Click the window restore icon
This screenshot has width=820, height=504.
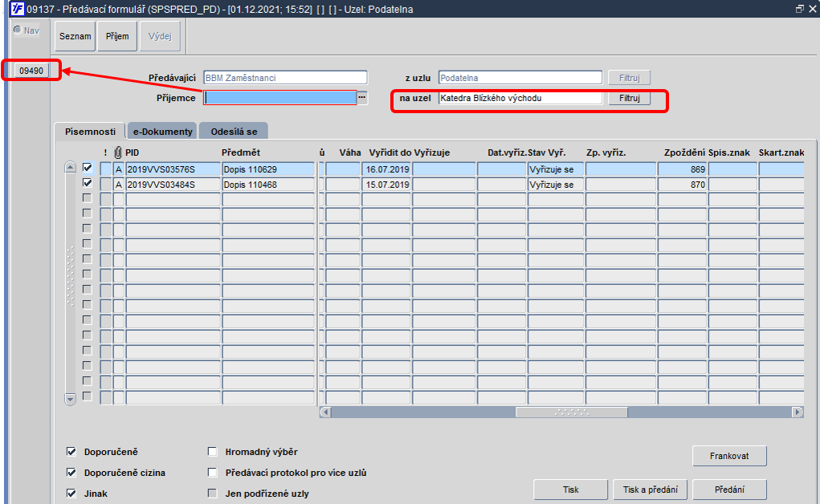pos(800,9)
